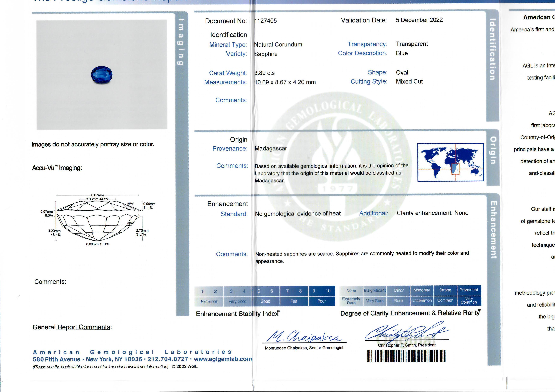Image resolution: width=555 pixels, height=392 pixels.
Task: Click the Extremely Rare rarity cell
Action: coord(351,301)
